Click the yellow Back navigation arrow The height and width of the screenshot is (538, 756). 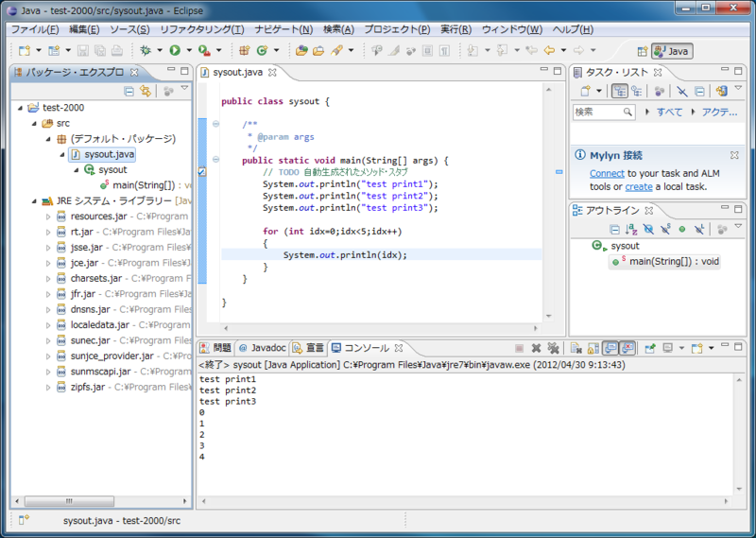tap(549, 50)
